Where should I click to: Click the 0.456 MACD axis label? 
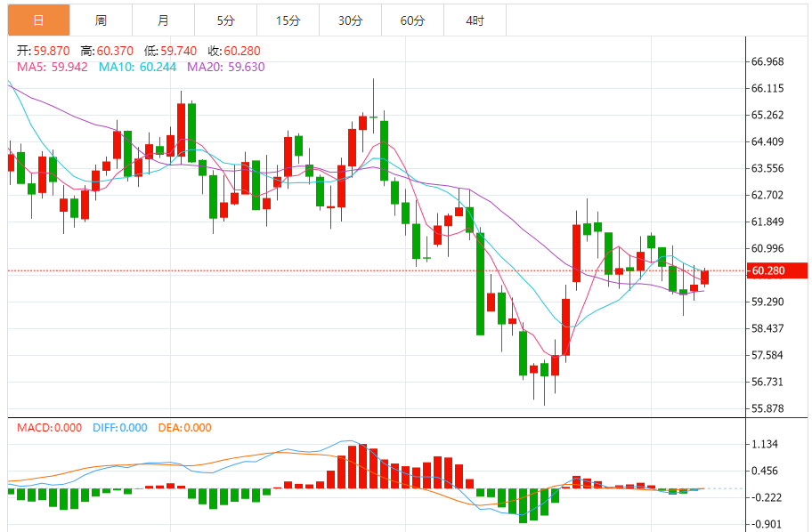(x=764, y=471)
